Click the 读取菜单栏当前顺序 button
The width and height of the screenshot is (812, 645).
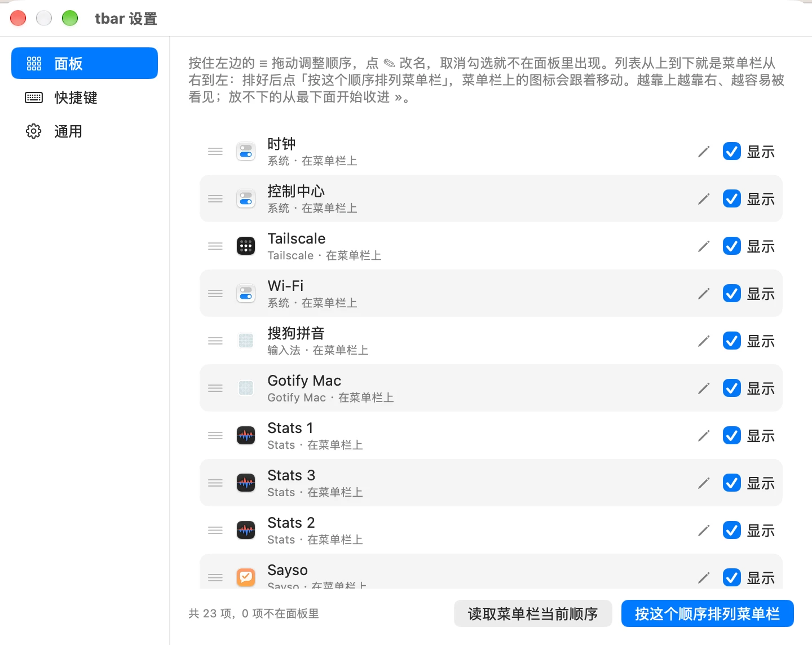point(533,613)
